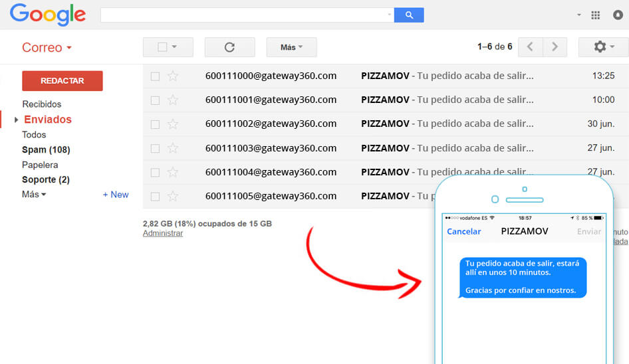
Task: Click the refresh mail icon
Action: [x=229, y=47]
